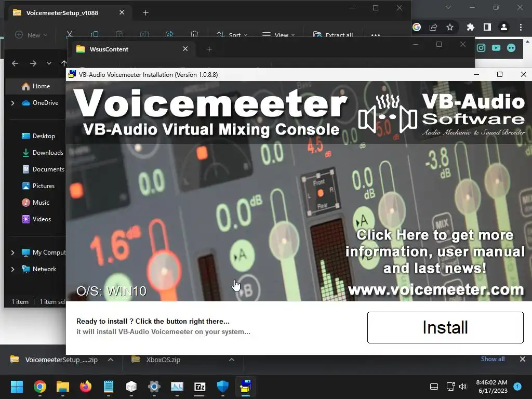Select the VoicemeeterSetup_v1088 Explorer tab

[68, 13]
